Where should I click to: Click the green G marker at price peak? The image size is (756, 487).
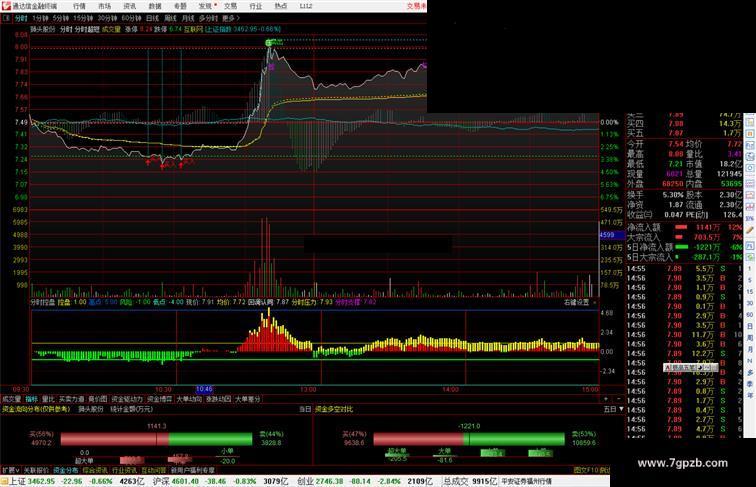(x=268, y=43)
